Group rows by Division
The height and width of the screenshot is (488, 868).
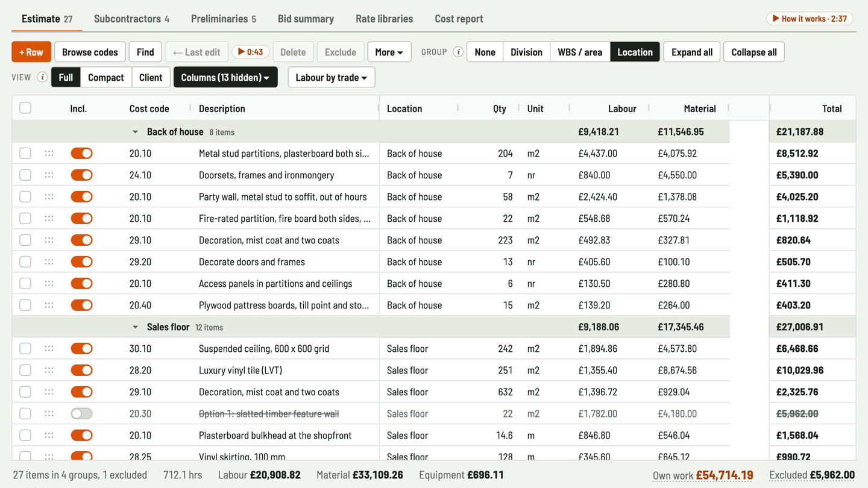click(x=526, y=52)
